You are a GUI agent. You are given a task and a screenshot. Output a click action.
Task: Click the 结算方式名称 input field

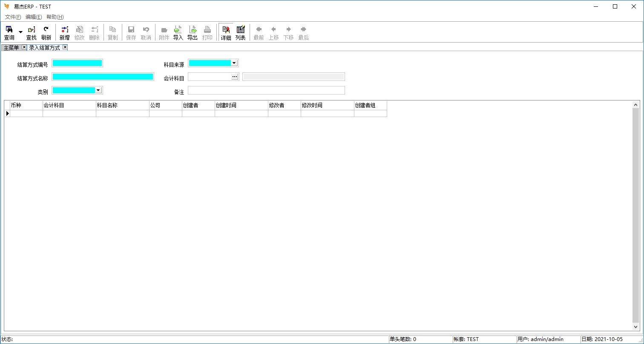(x=102, y=77)
